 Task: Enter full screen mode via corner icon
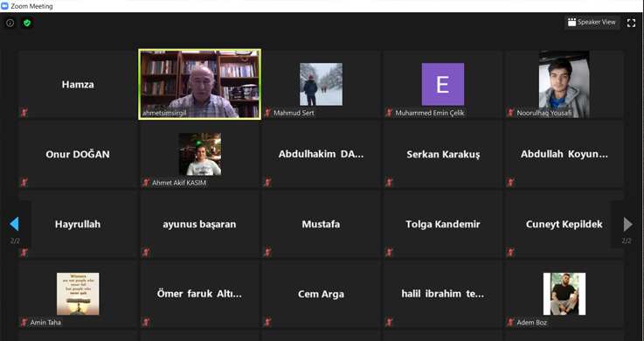pos(631,23)
